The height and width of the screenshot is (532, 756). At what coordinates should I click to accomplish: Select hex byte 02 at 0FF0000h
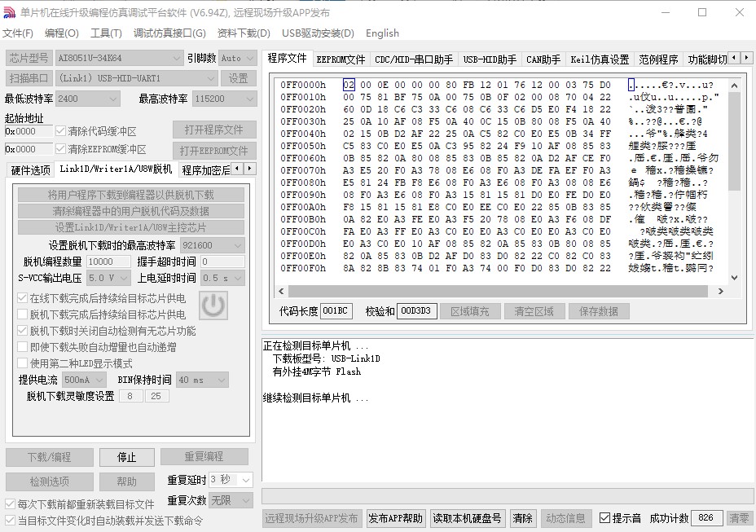(349, 85)
